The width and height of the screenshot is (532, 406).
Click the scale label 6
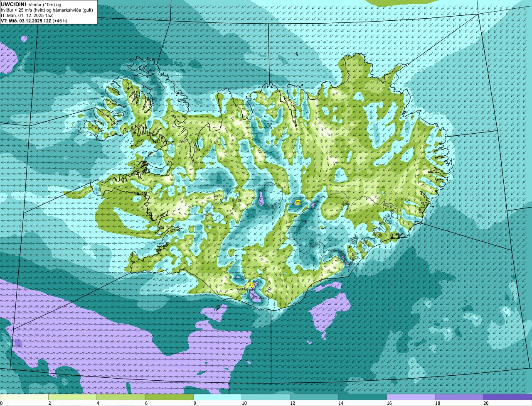[x=146, y=403]
